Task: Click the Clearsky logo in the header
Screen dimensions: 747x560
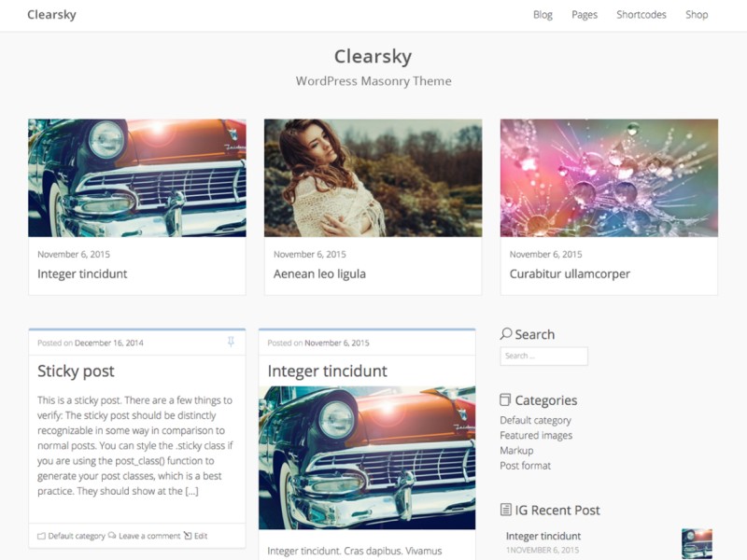Action: pos(51,15)
